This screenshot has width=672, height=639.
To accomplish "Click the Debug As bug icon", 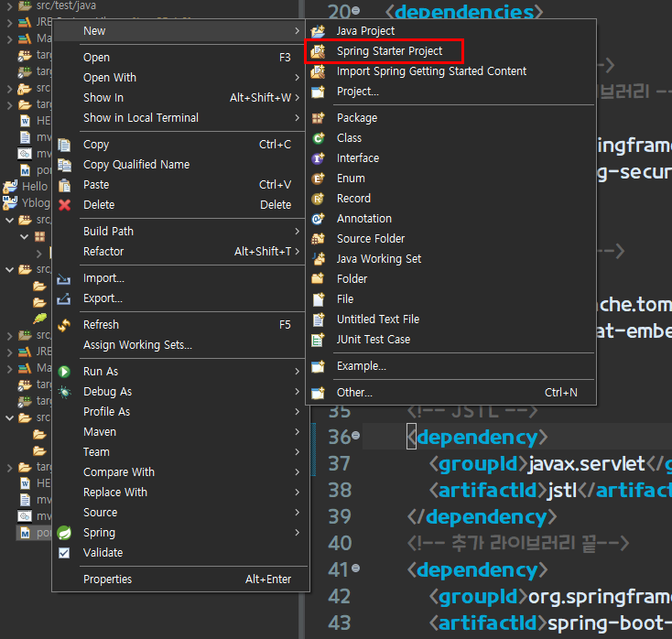I will point(64,392).
